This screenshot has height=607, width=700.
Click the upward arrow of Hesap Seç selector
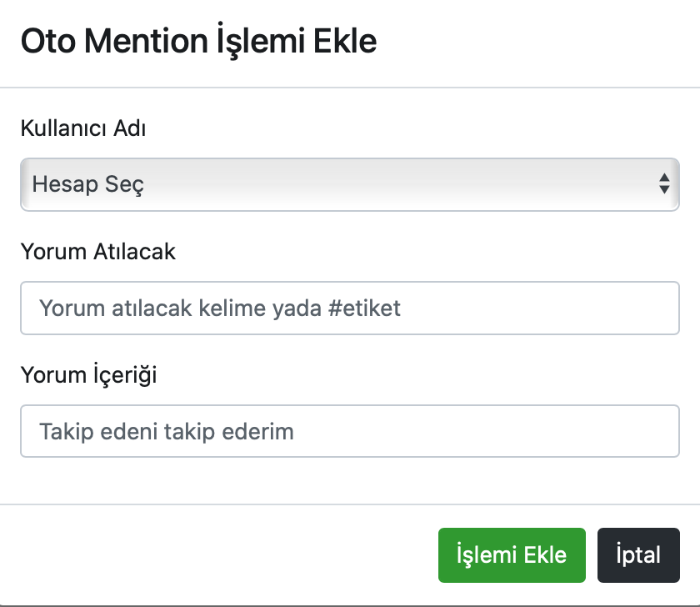click(x=664, y=178)
